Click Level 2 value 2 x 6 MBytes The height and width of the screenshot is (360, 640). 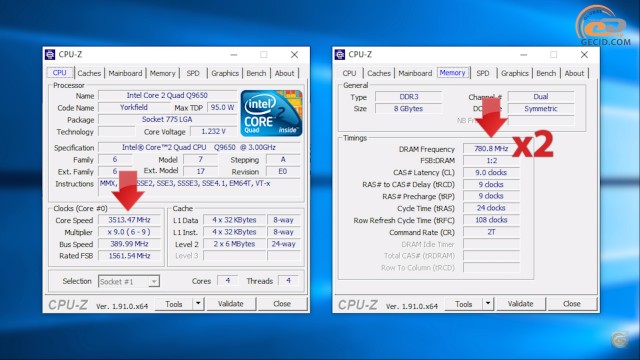pyautogui.click(x=234, y=244)
